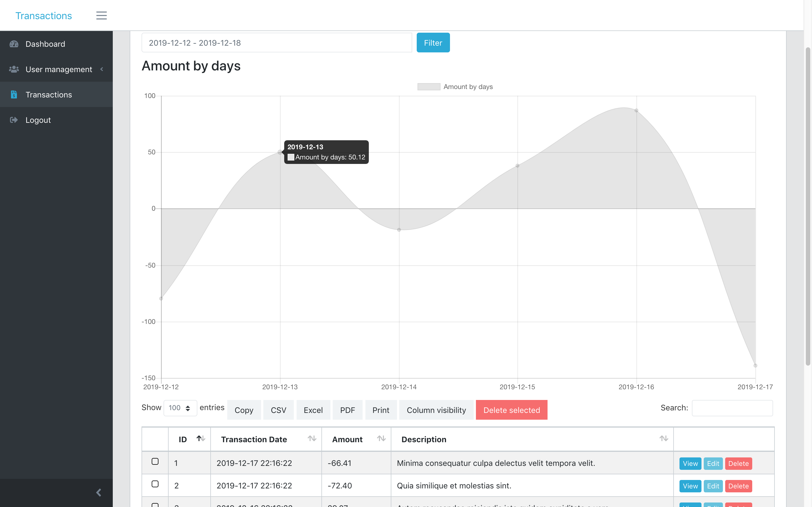Choose Logout from the sidebar menu

[38, 120]
